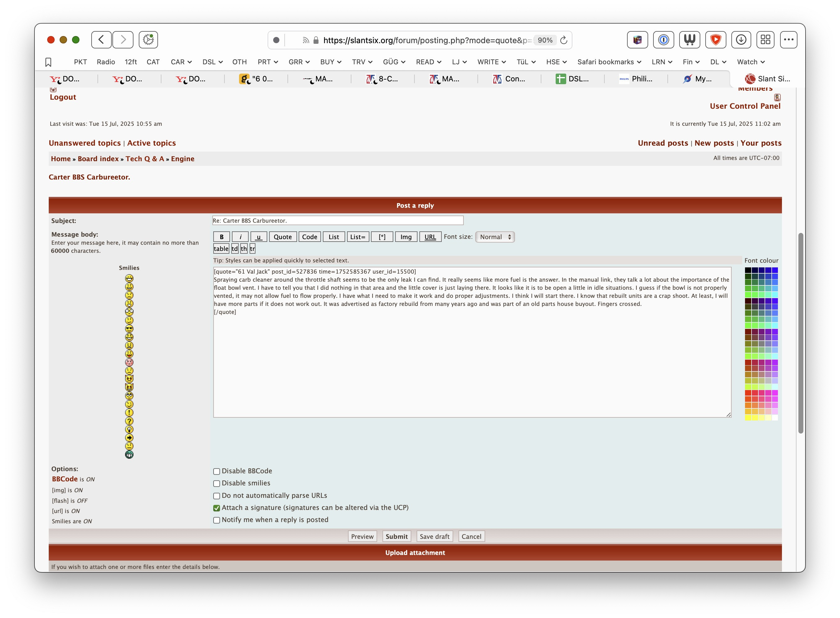The image size is (840, 618).
Task: Open the Font size dropdown
Action: [x=495, y=236]
